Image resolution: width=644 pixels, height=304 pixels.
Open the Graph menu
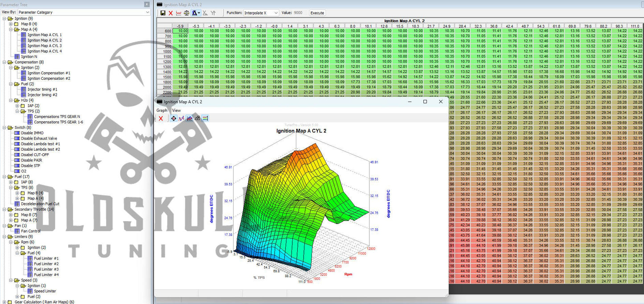point(162,110)
